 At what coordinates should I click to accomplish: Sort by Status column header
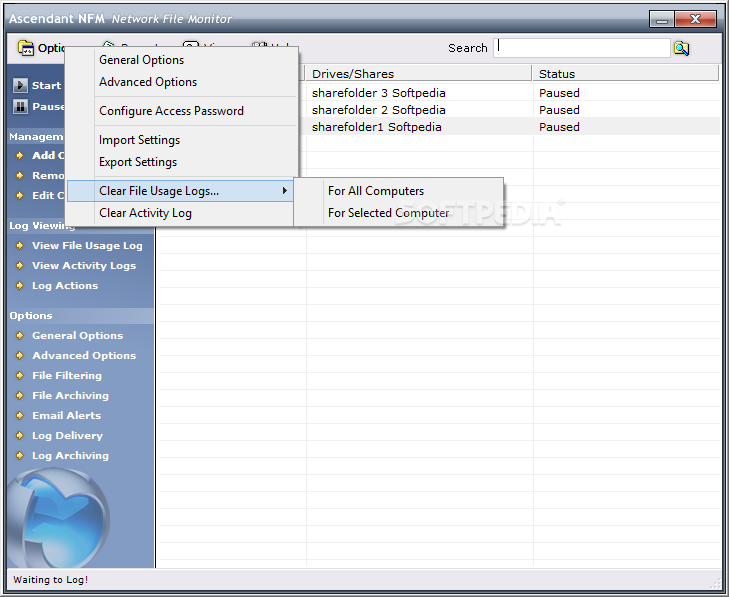pos(626,74)
